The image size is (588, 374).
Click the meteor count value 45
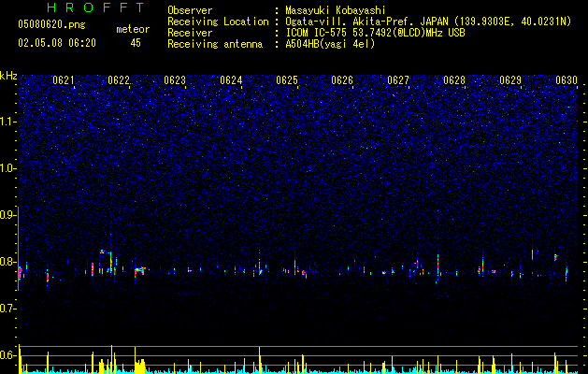pyautogui.click(x=136, y=43)
